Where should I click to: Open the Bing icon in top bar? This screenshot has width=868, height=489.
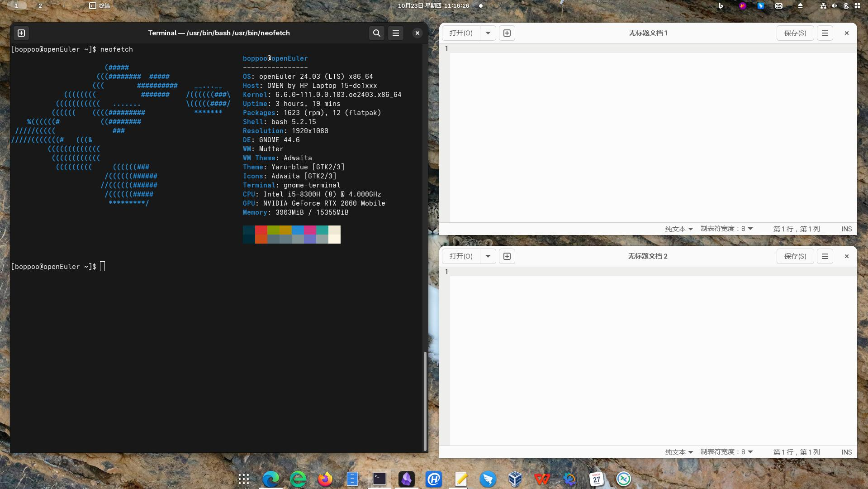point(721,6)
